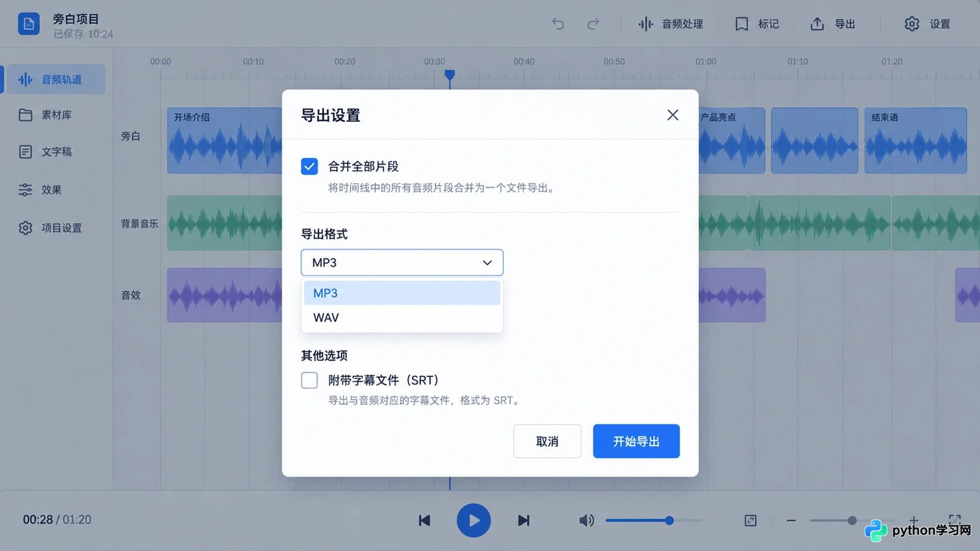Image resolution: width=980 pixels, height=551 pixels.
Task: Collapse the 导出格式 dropdown
Action: [402, 263]
